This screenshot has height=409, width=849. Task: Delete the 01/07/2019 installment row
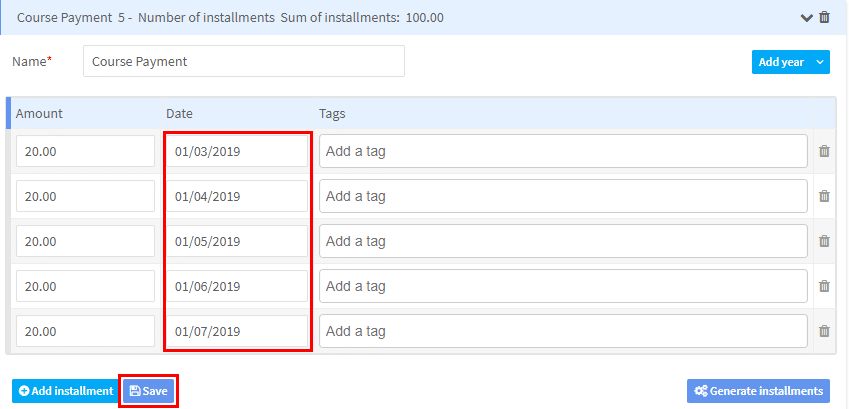click(x=824, y=331)
